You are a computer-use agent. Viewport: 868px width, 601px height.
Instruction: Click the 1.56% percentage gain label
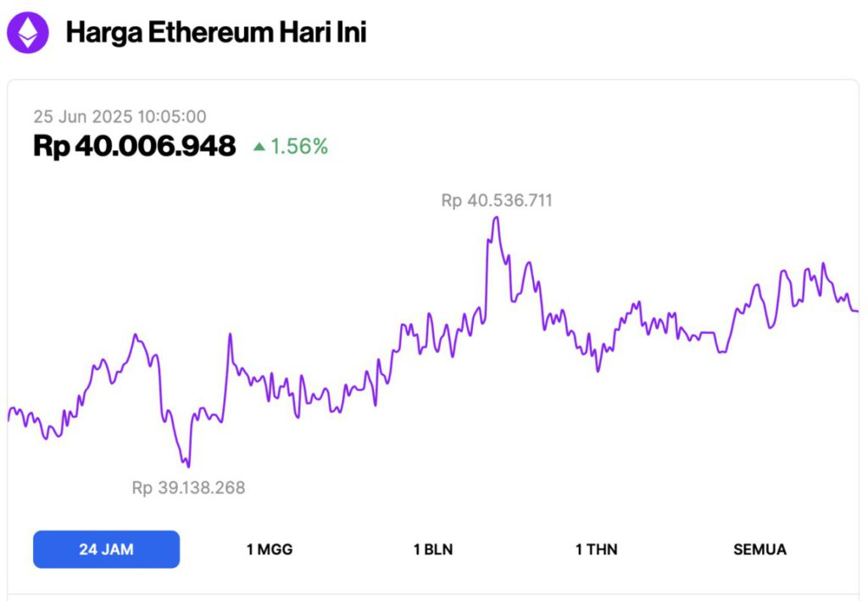[297, 147]
